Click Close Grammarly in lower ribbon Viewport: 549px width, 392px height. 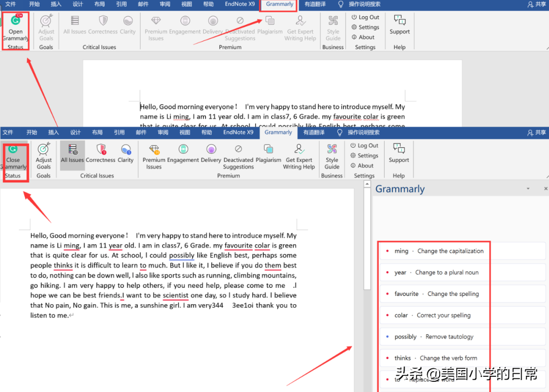click(13, 157)
